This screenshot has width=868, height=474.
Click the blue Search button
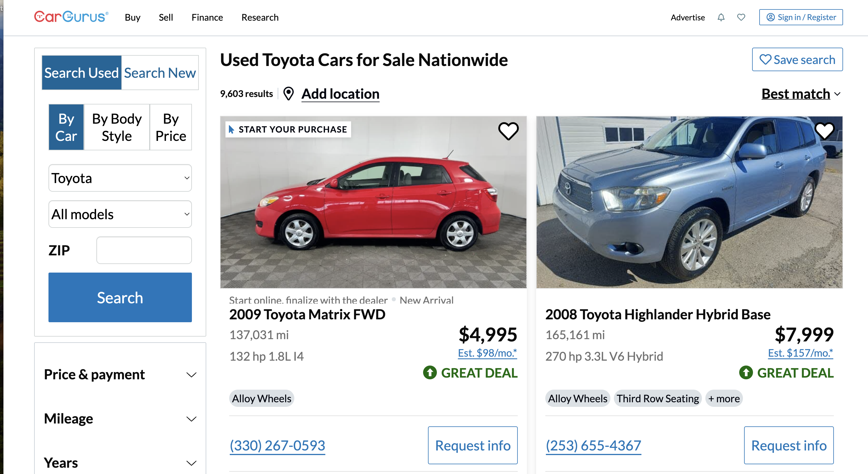pyautogui.click(x=120, y=297)
